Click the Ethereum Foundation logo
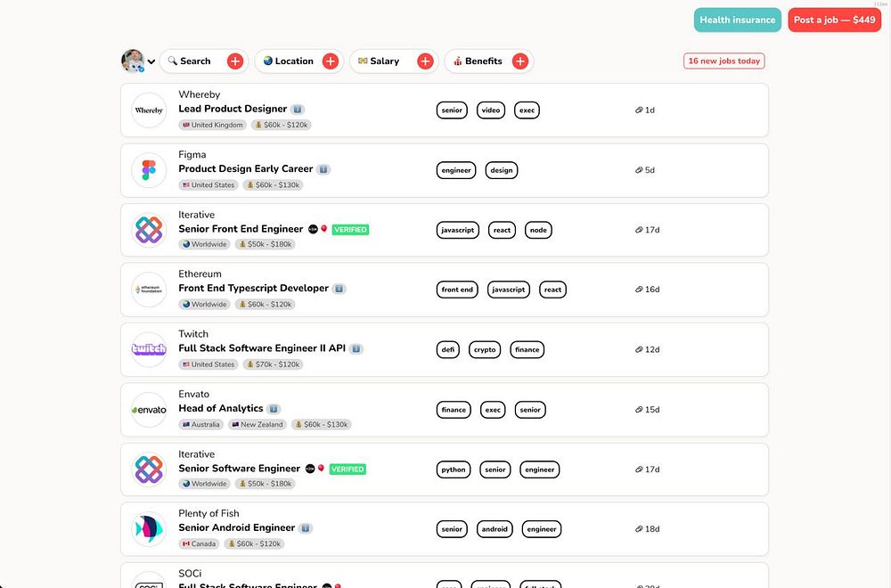The image size is (891, 588). click(149, 290)
